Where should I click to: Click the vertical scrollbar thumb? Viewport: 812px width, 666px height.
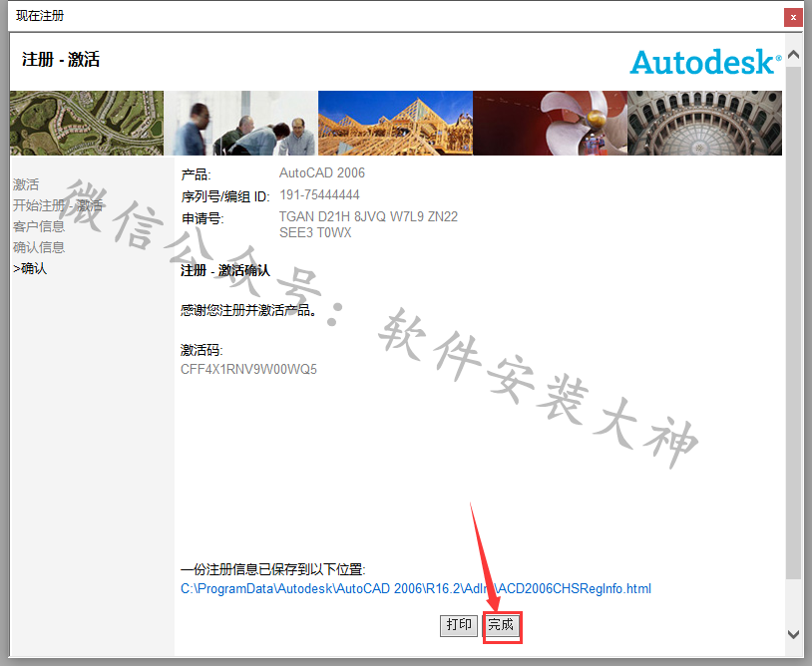[793, 321]
